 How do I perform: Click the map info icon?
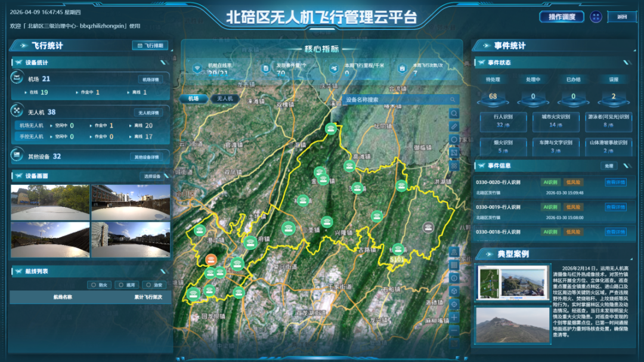[x=454, y=278]
